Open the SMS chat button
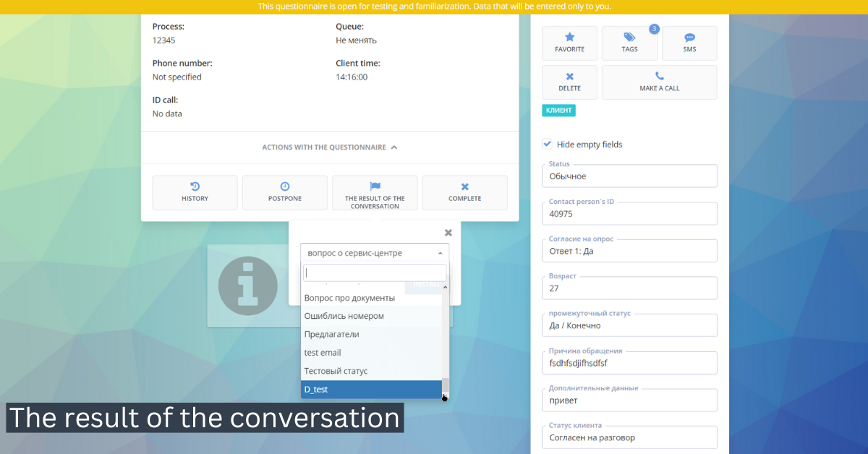This screenshot has height=454, width=868. 689,43
